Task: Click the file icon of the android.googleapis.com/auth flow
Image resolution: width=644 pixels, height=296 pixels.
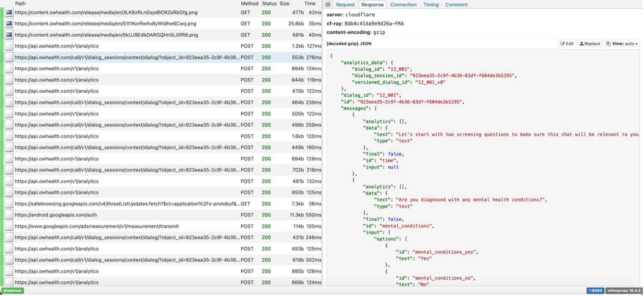Action: point(9,215)
